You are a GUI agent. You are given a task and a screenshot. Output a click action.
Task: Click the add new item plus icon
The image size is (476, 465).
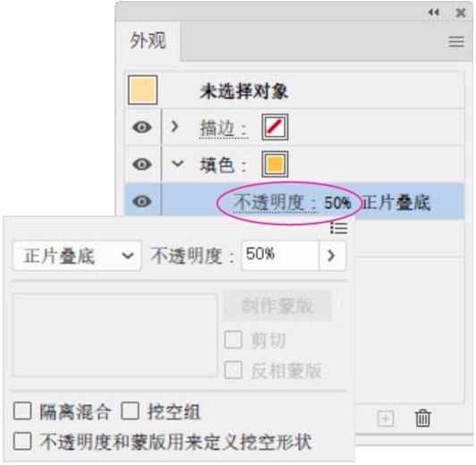tap(386, 418)
